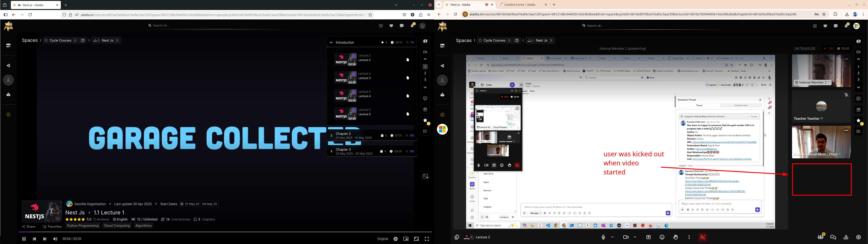The image size is (868, 244).
Task: Toggle picture-in-picture in video player controls
Action: (x=406, y=239)
